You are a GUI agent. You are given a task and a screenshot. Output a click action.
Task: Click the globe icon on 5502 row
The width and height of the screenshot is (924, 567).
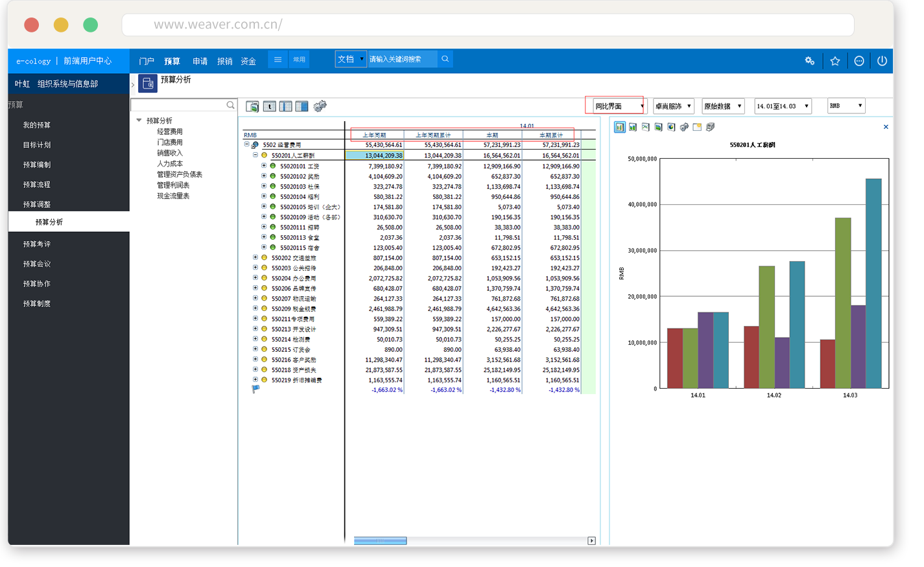point(255,145)
